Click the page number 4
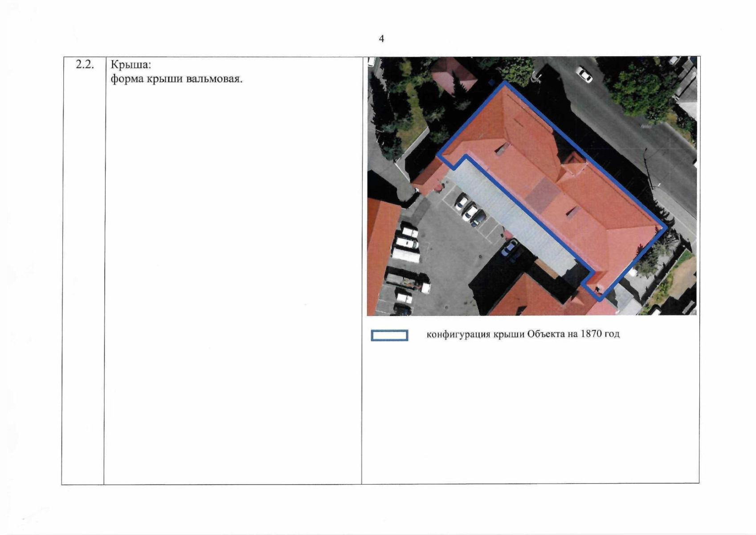The width and height of the screenshot is (756, 535). 381,39
